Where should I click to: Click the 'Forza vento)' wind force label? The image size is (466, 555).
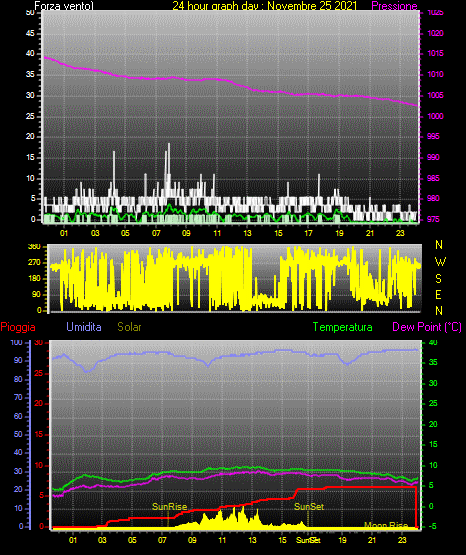(x=64, y=6)
